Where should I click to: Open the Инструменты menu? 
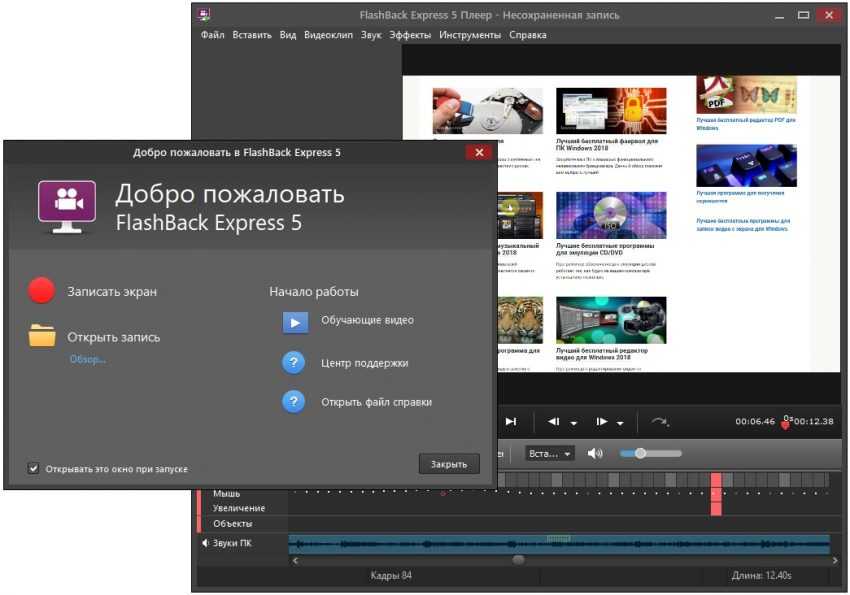(469, 35)
